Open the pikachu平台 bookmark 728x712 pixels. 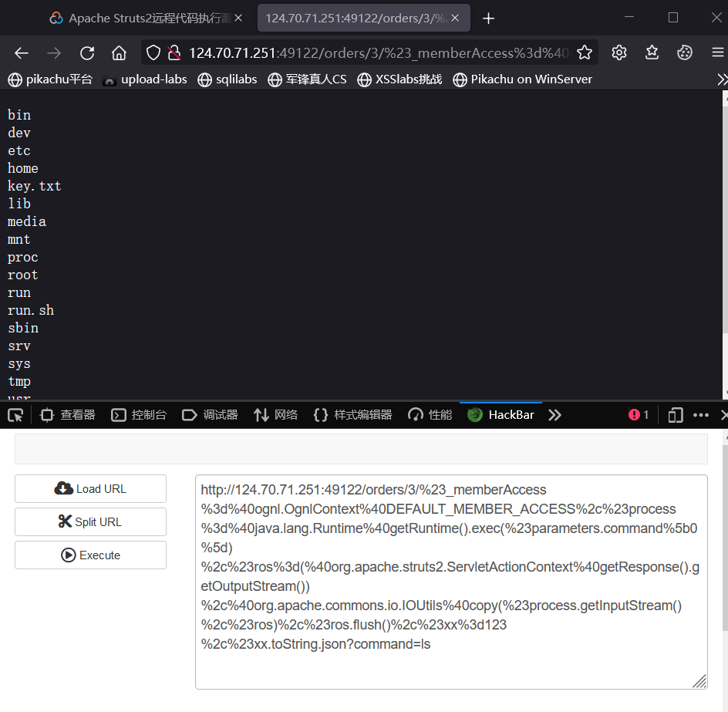[x=50, y=79]
